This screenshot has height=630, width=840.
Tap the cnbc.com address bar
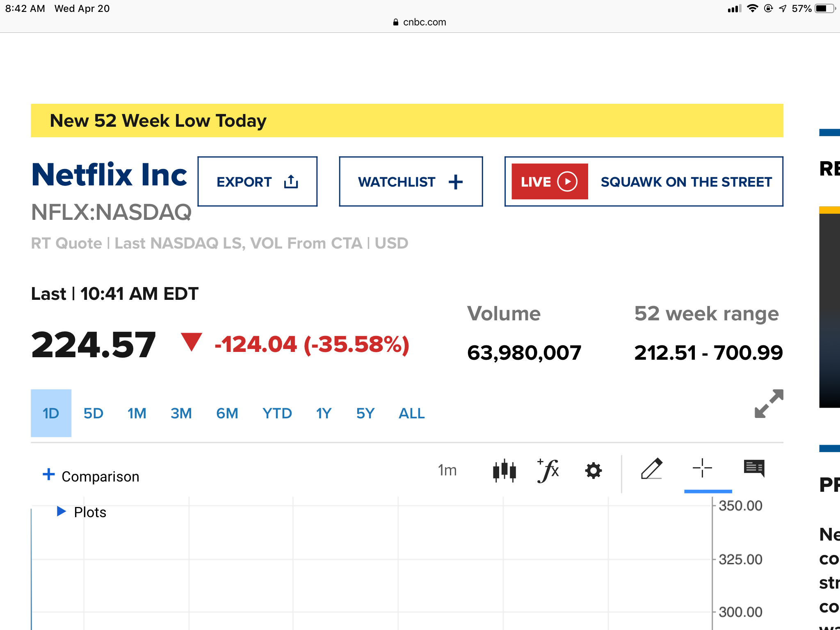pyautogui.click(x=420, y=22)
